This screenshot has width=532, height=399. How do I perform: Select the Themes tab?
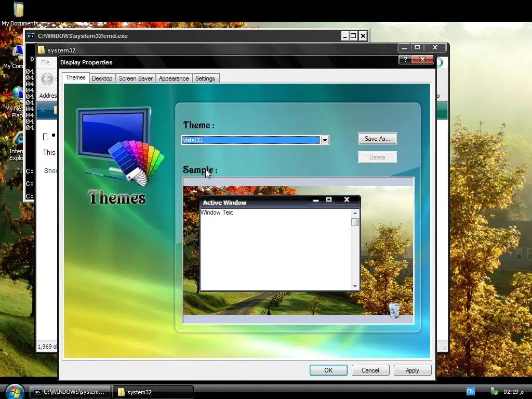[x=76, y=78]
